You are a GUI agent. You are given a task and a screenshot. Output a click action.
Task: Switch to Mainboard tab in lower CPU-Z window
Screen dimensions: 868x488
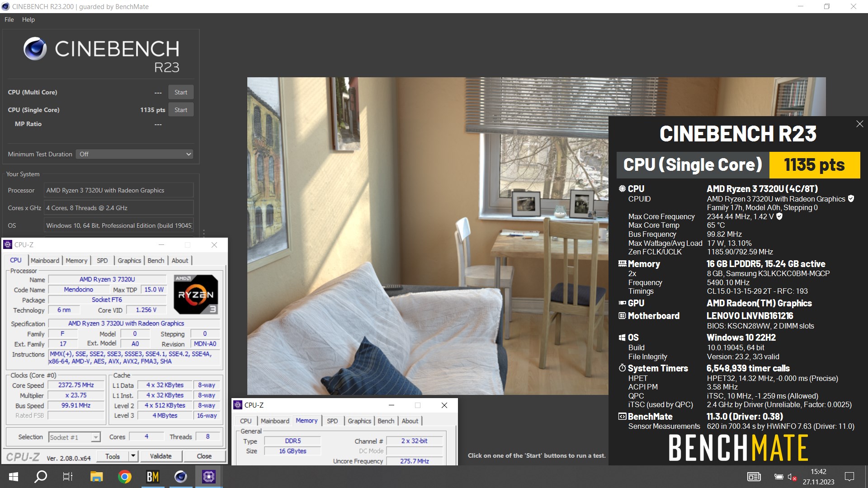(x=275, y=421)
